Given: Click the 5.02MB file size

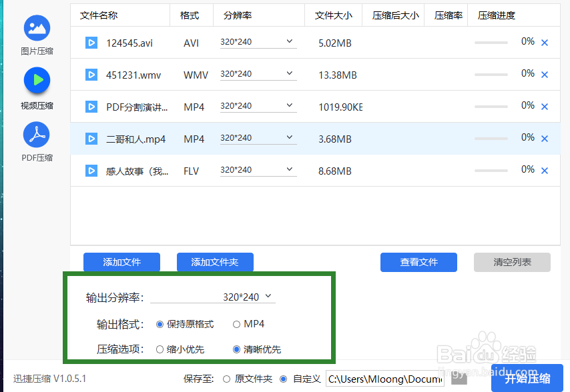Looking at the screenshot, I should coord(335,43).
